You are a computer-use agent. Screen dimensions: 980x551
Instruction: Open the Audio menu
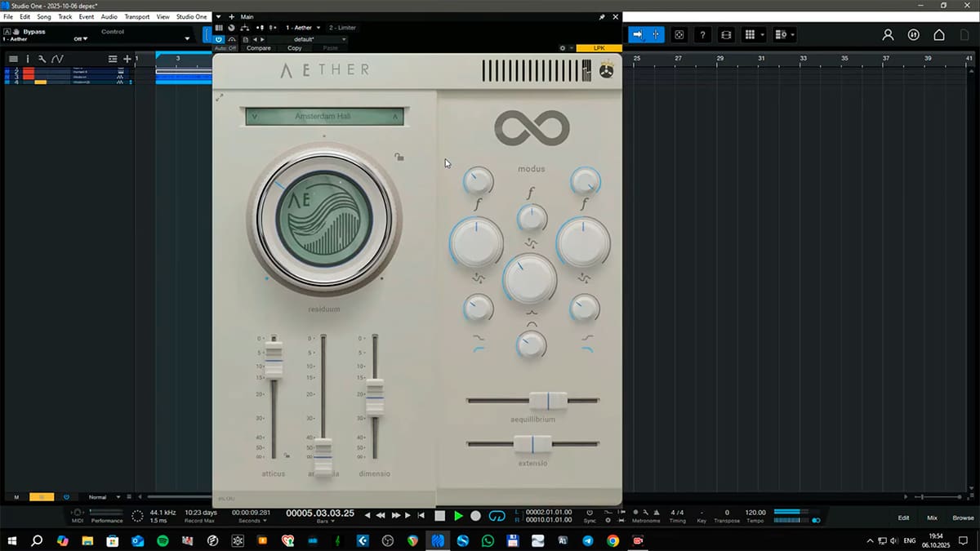pyautogui.click(x=109, y=16)
